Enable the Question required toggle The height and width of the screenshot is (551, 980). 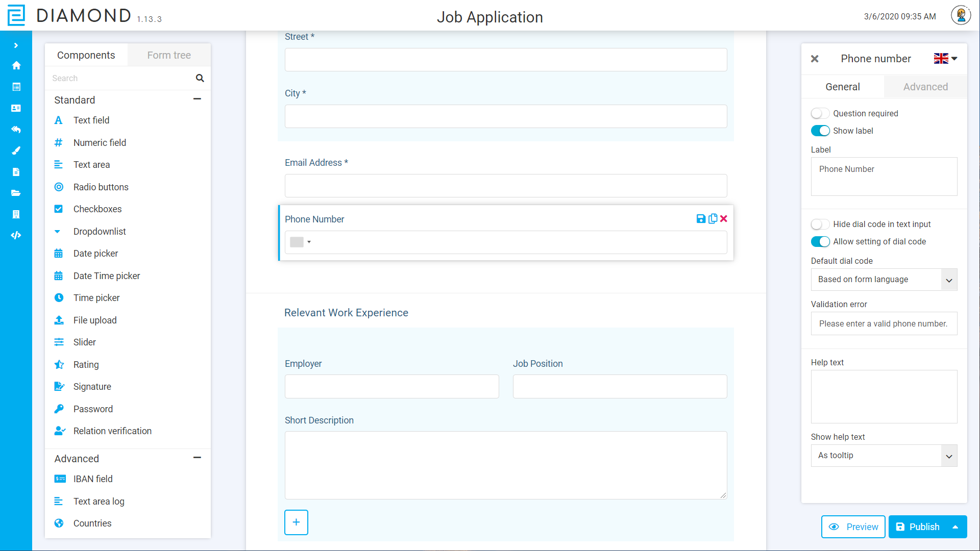coord(820,113)
